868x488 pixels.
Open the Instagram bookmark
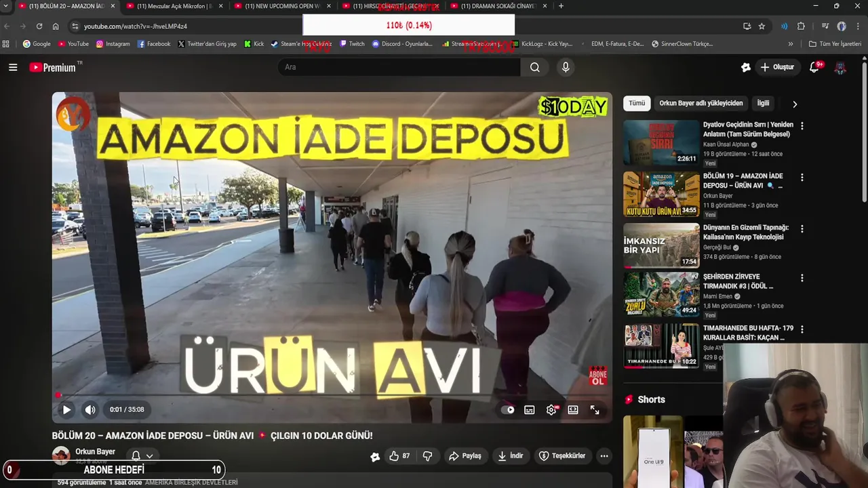pyautogui.click(x=113, y=44)
